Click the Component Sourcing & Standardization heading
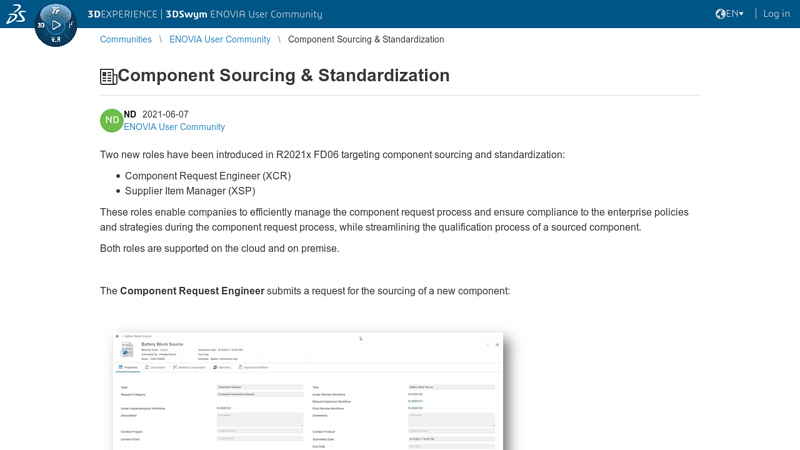Image resolution: width=800 pixels, height=450 pixels. click(284, 76)
